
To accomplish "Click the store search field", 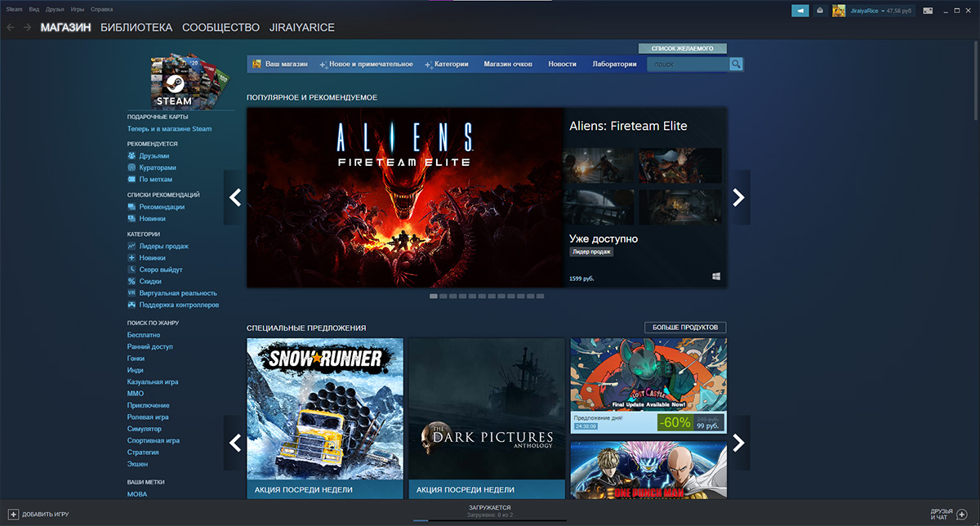I will (688, 64).
